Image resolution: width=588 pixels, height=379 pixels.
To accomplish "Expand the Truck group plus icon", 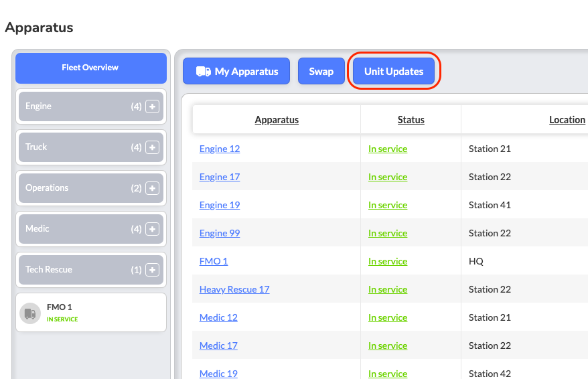I will click(152, 147).
